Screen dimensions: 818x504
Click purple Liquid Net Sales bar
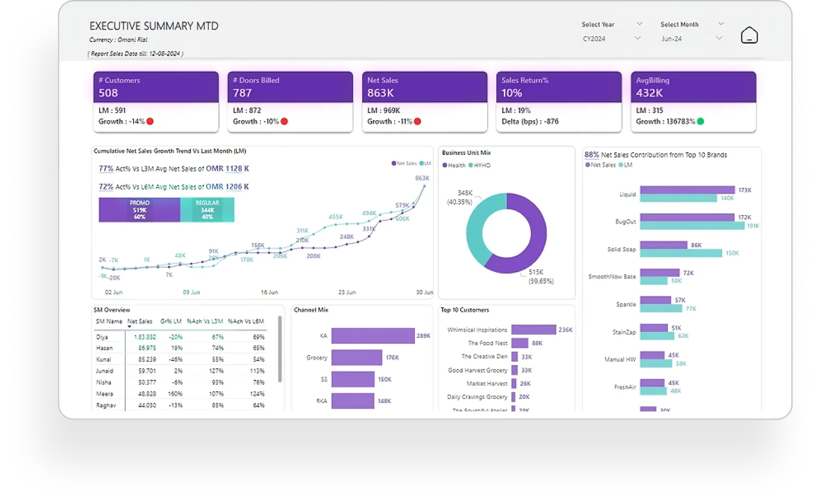pos(687,190)
